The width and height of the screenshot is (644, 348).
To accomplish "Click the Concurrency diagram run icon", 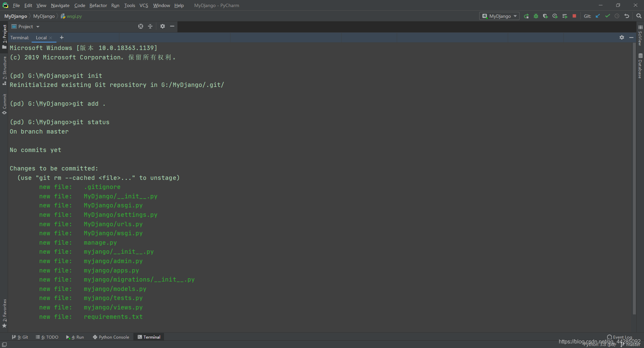I will coord(565,16).
